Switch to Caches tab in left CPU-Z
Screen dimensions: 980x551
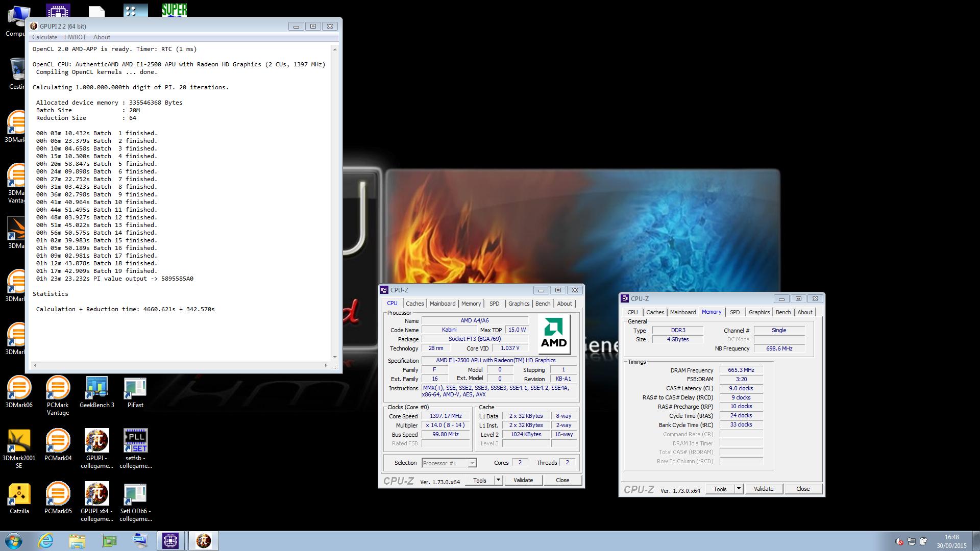pyautogui.click(x=415, y=304)
